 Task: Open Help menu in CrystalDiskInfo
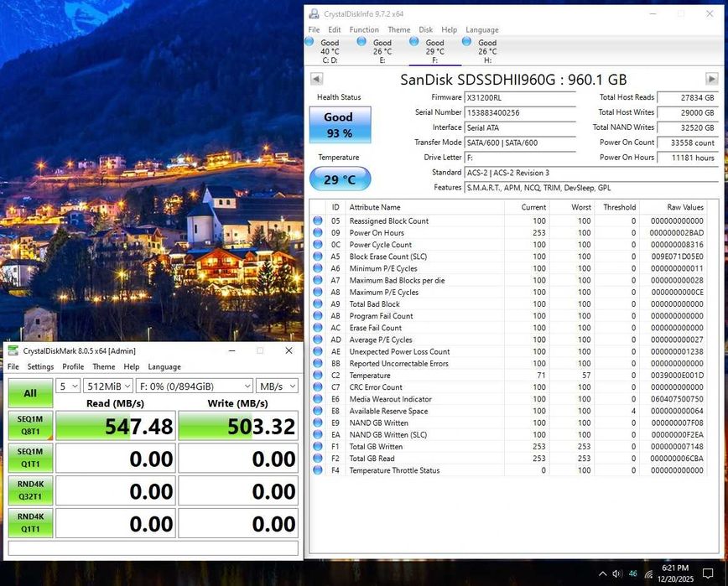(x=449, y=29)
